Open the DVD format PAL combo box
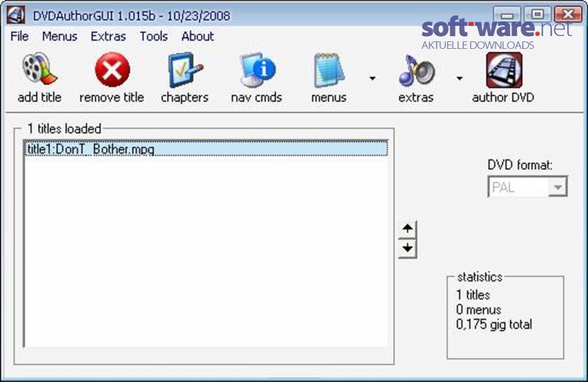Viewport: 588px width, 382px height. 528,186
